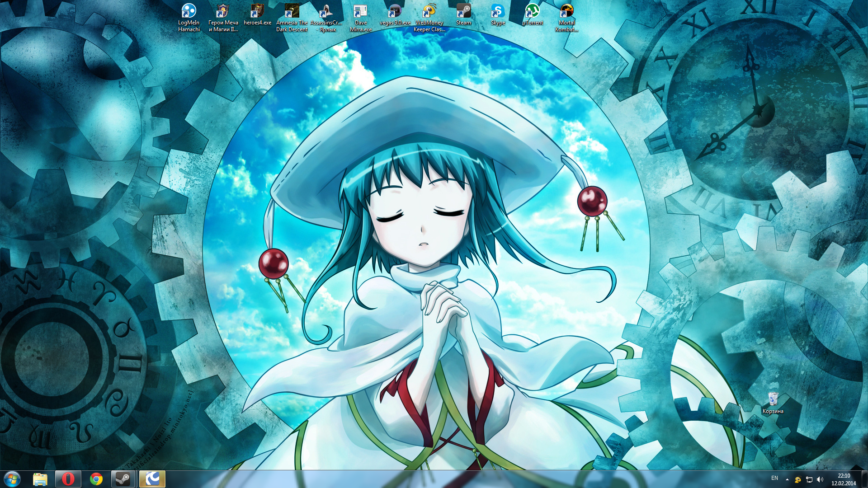Click the clock showing 22:10 in tray

(x=843, y=479)
